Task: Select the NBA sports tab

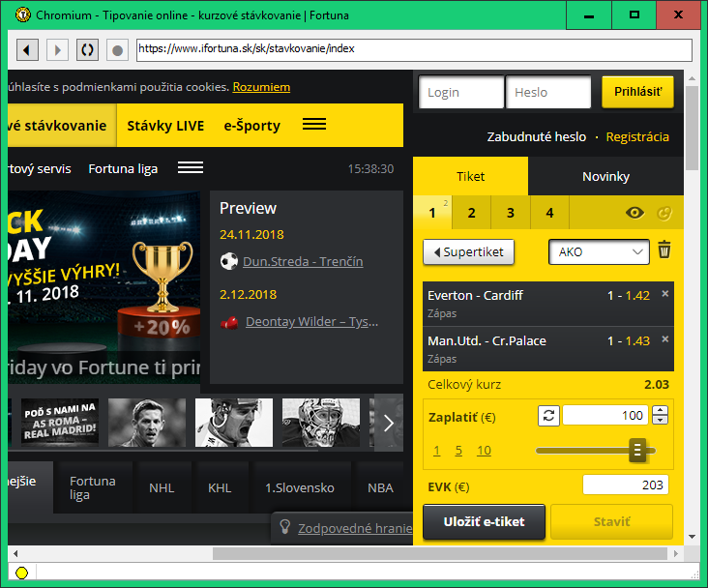Action: pos(380,487)
